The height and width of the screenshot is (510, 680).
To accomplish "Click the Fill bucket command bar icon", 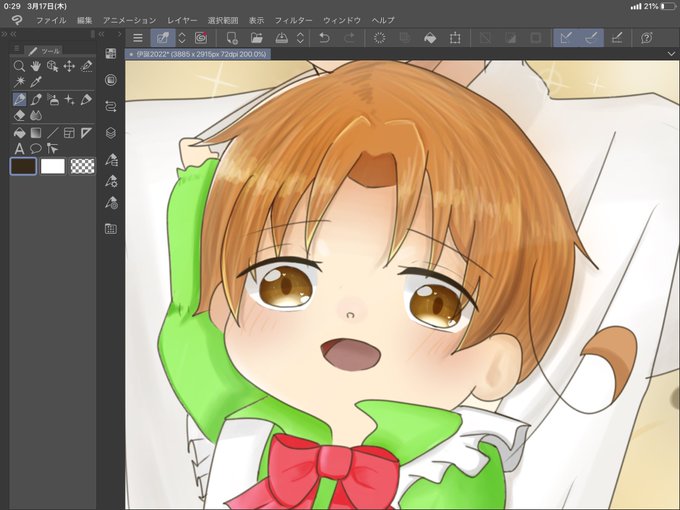I will click(x=430, y=38).
